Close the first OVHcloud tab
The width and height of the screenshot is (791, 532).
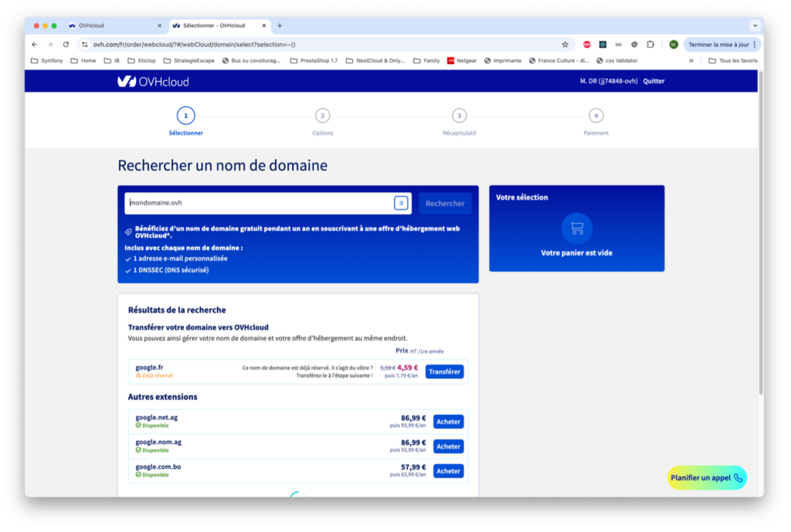(x=159, y=25)
